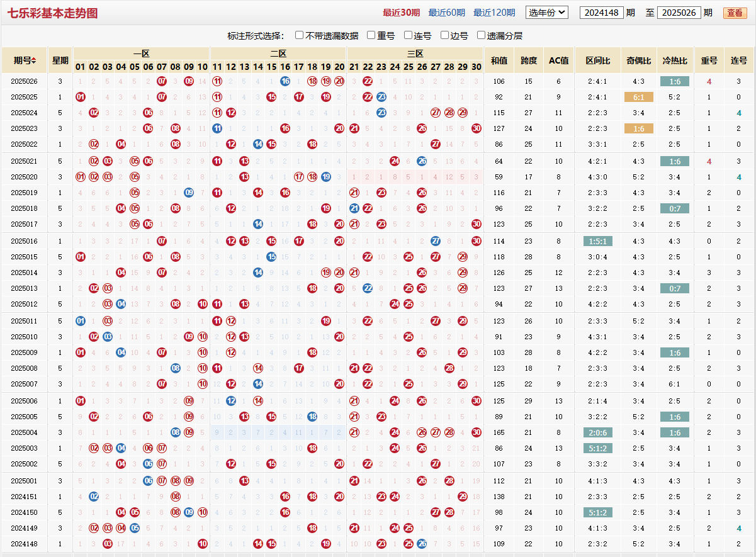Click teal 2:0:6 cell in row 2025004
This screenshot has height=557, width=756.
pos(597,432)
